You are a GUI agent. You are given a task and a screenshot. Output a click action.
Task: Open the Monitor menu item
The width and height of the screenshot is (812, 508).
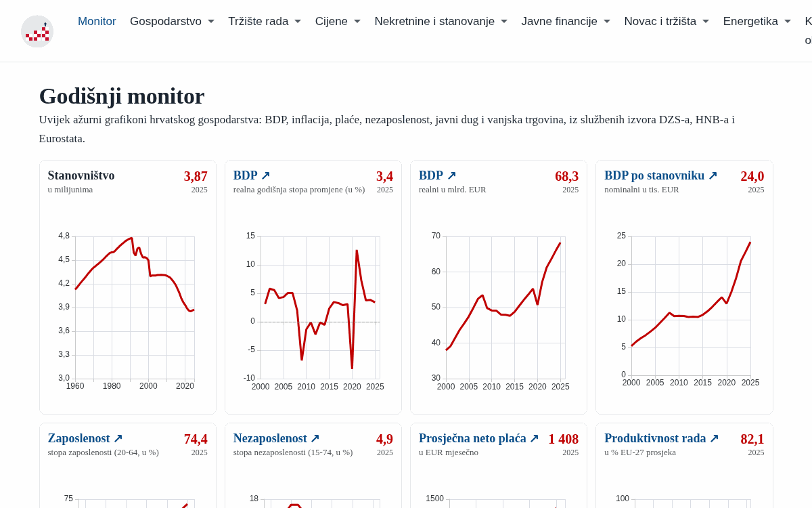pos(97,22)
